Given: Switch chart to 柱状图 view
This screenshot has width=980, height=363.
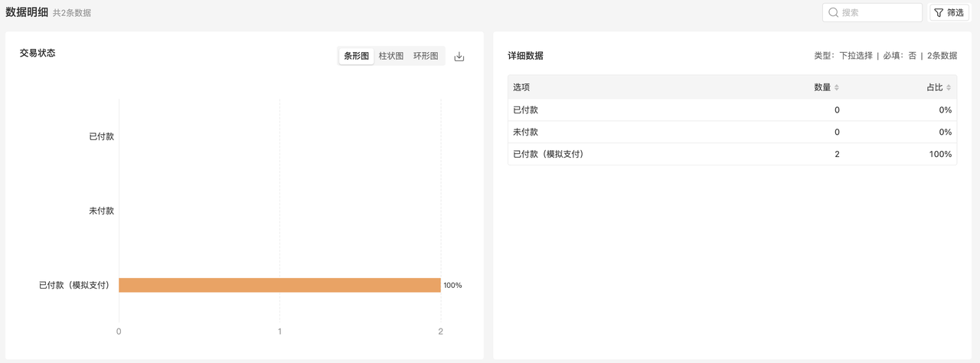Looking at the screenshot, I should (391, 57).
